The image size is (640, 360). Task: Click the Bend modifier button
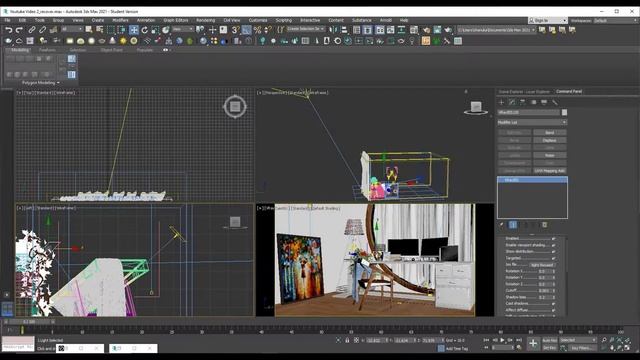click(549, 133)
